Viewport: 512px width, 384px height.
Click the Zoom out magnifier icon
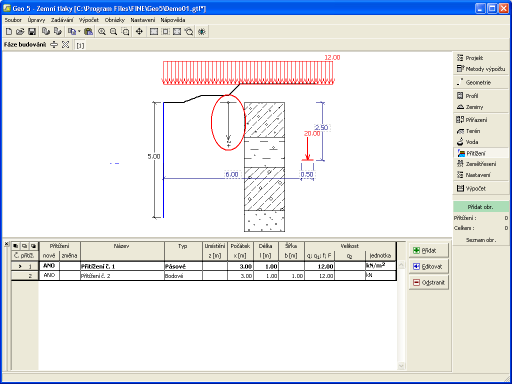pyautogui.click(x=113, y=32)
